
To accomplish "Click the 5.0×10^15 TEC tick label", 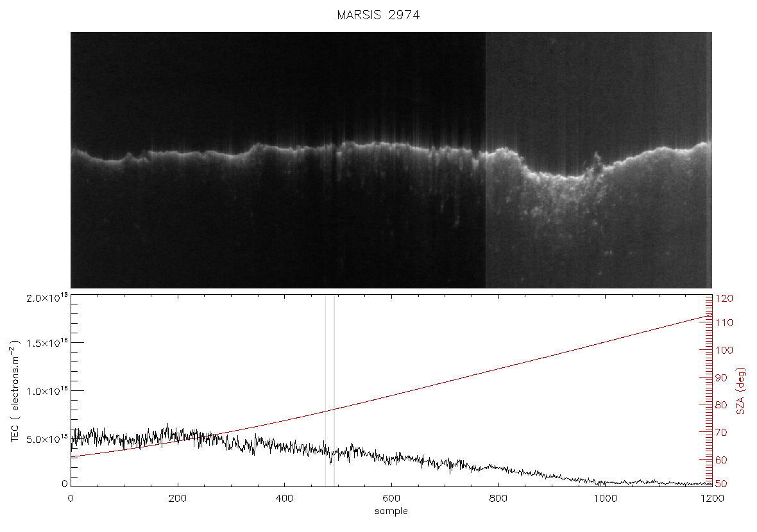I will (46, 439).
